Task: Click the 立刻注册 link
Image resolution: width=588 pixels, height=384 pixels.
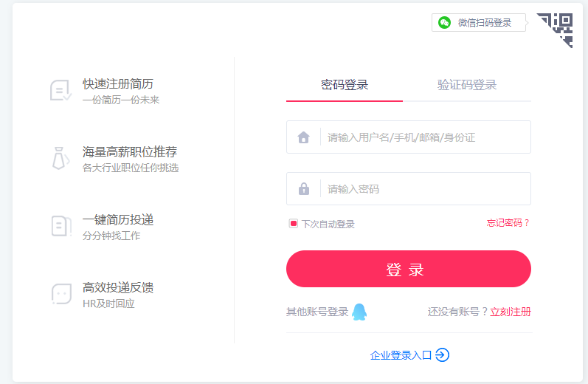Action: [x=511, y=312]
